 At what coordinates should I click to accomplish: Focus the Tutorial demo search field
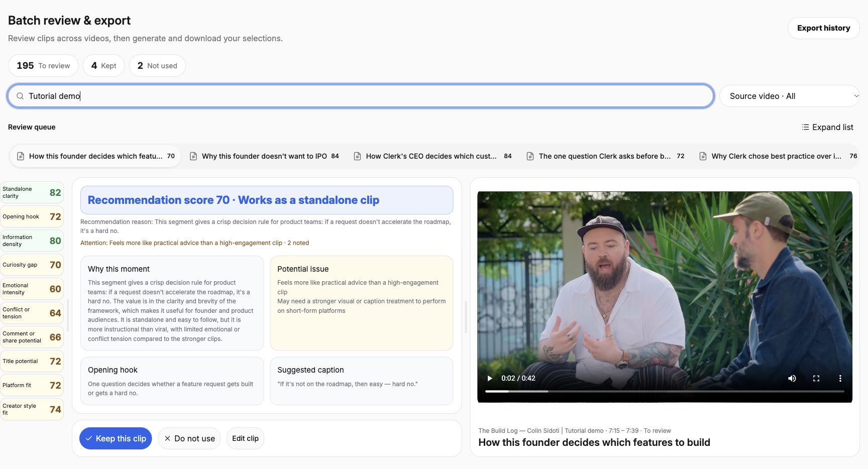[x=361, y=96]
